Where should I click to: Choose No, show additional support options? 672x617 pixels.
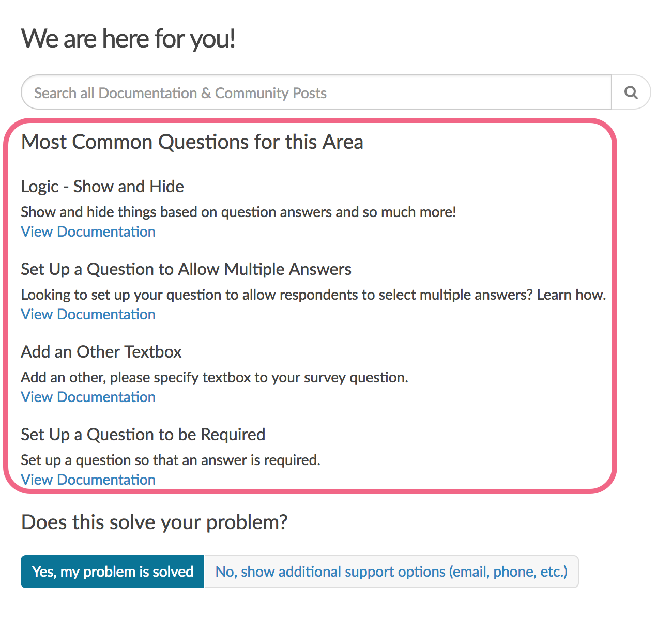coord(391,572)
